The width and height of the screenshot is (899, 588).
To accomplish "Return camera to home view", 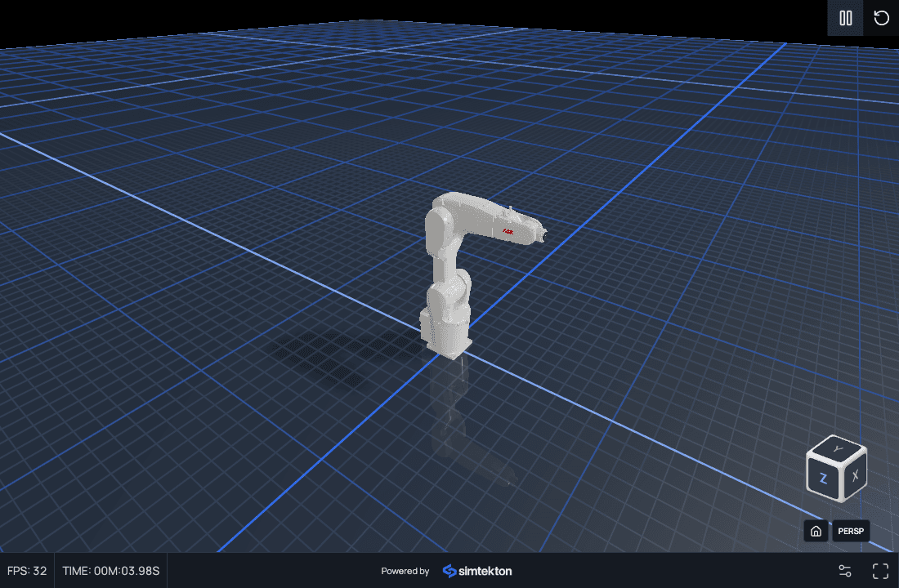I will tap(816, 532).
